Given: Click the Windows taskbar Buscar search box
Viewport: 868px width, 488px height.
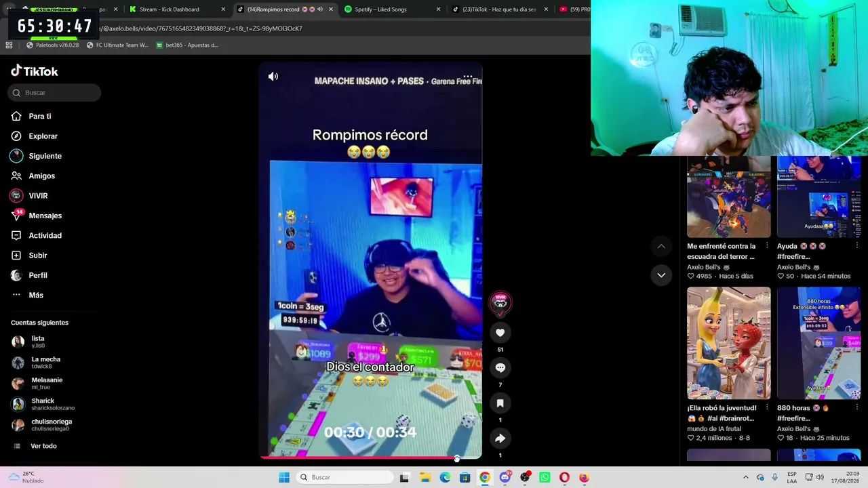Looking at the screenshot, I should 344,478.
